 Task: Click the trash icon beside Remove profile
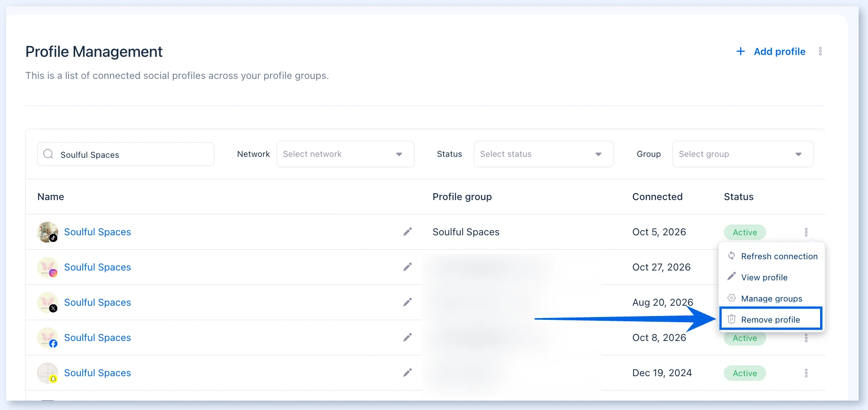[731, 319]
